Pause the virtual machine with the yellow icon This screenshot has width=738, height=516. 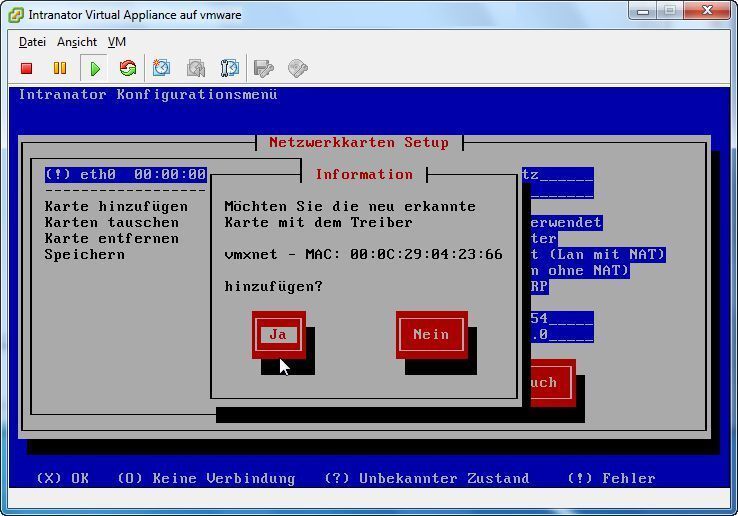pyautogui.click(x=60, y=69)
